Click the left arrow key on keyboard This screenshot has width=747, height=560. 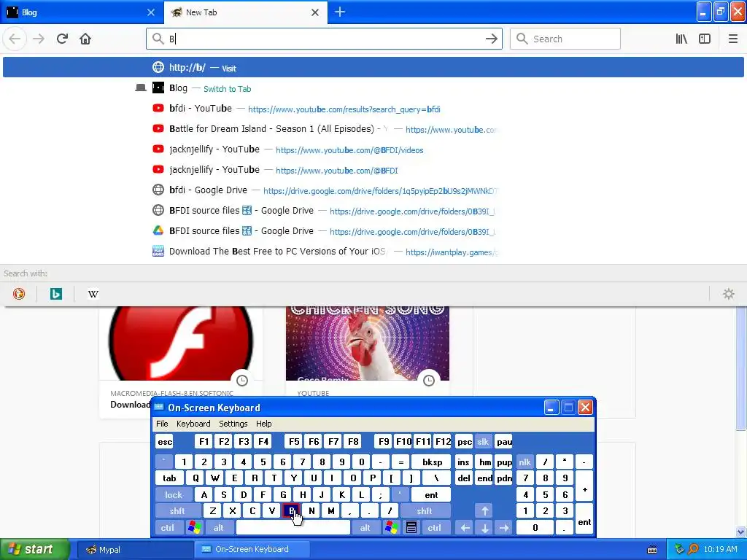point(465,527)
